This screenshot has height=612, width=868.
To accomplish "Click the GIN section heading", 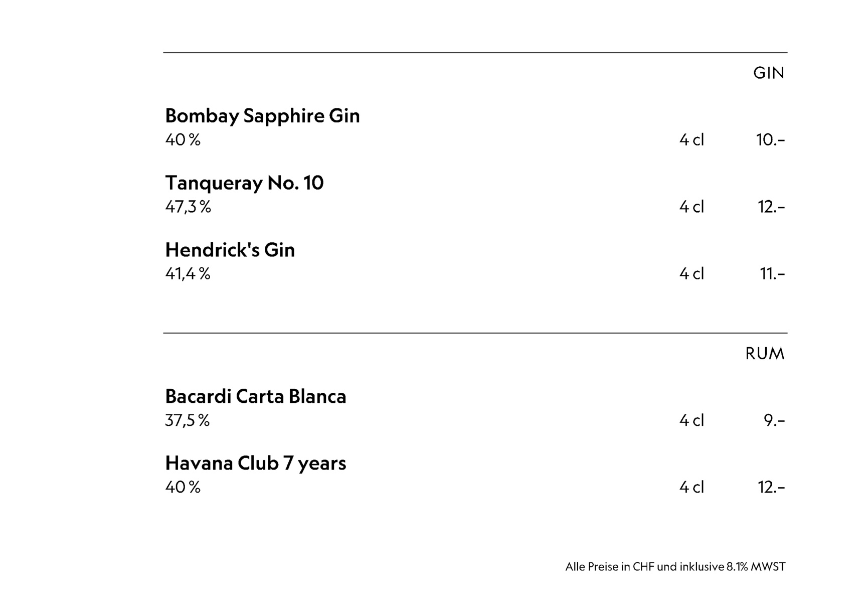I will [768, 73].
